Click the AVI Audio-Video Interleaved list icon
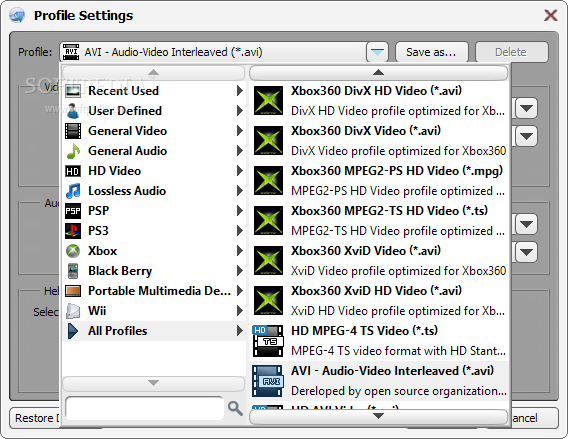 [x=268, y=381]
